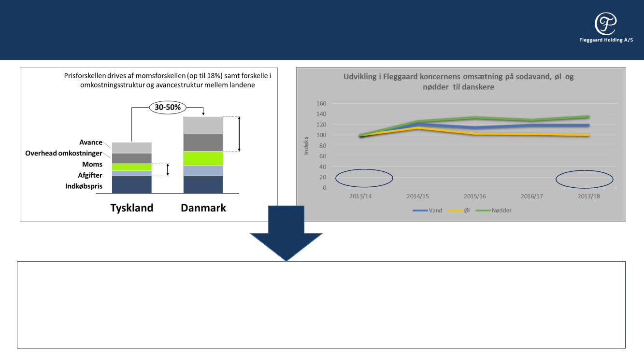Viewport: 644px width, 362px height.
Task: Select the 'Avance' bar label
Action: tap(91, 142)
